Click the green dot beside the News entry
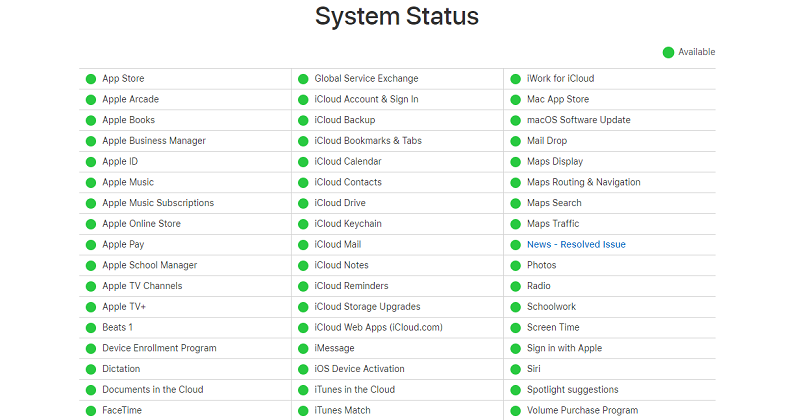This screenshot has width=800, height=420. coord(515,245)
